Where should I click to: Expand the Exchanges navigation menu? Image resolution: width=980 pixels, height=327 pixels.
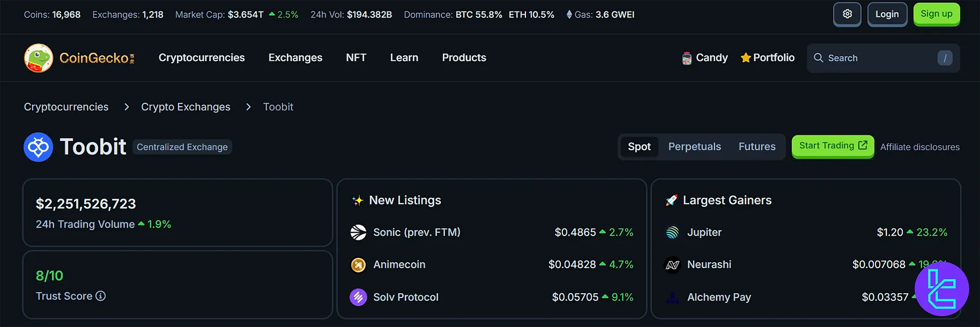click(295, 58)
